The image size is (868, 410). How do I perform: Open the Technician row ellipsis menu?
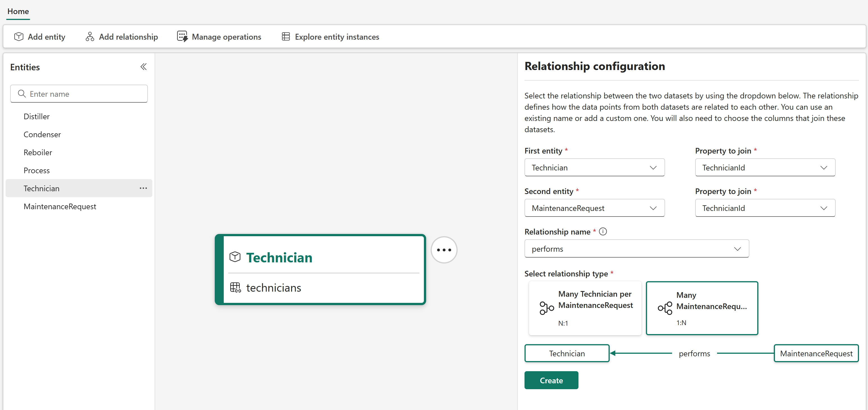(x=143, y=188)
